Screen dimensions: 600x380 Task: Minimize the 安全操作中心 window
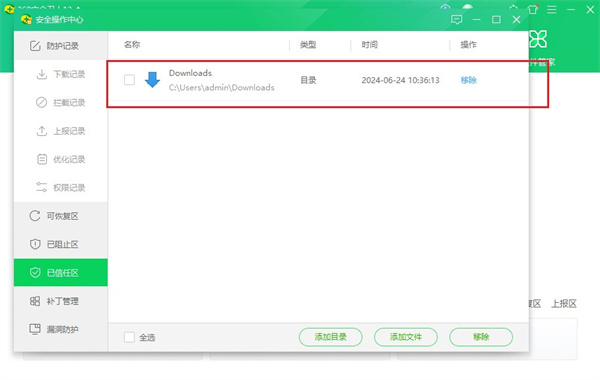(476, 20)
